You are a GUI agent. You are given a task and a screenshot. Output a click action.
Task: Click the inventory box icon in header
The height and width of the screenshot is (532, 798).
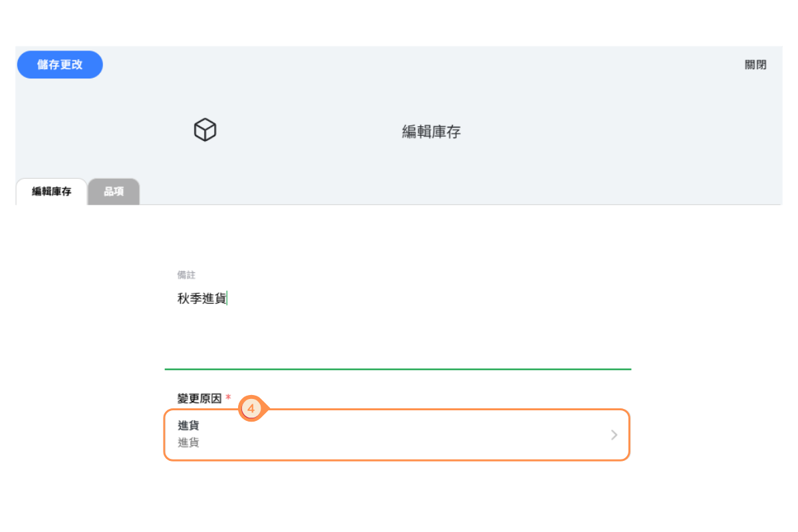click(205, 130)
